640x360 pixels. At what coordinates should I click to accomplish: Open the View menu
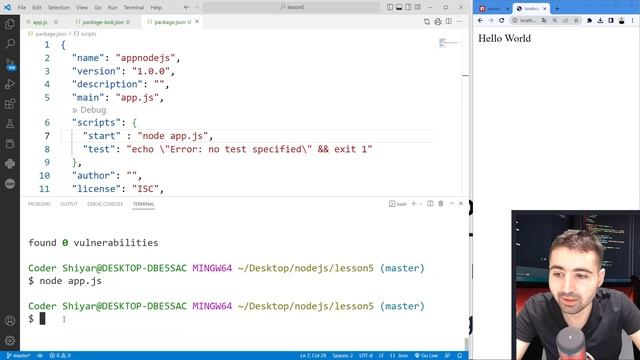pyautogui.click(x=82, y=7)
